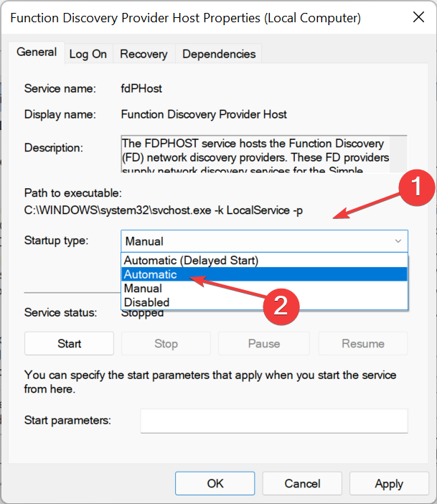
Task: Choose Automatic (Delayed Start) from the list
Action: [x=191, y=260]
